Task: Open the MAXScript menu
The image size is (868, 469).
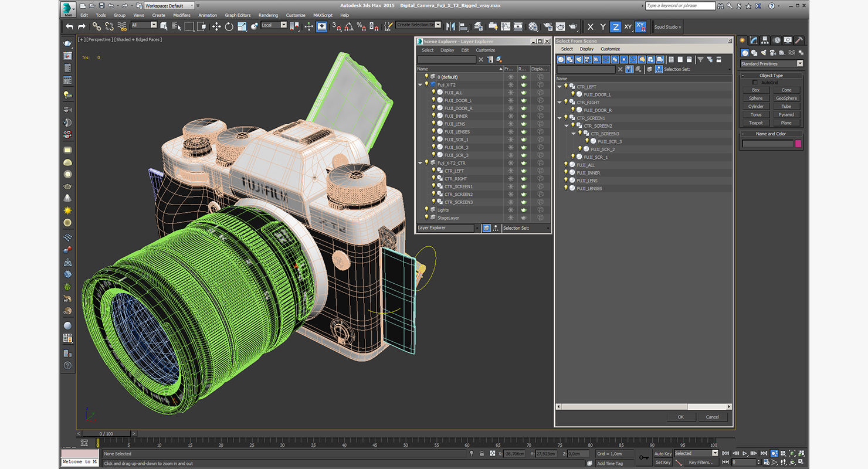Action: tap(323, 15)
